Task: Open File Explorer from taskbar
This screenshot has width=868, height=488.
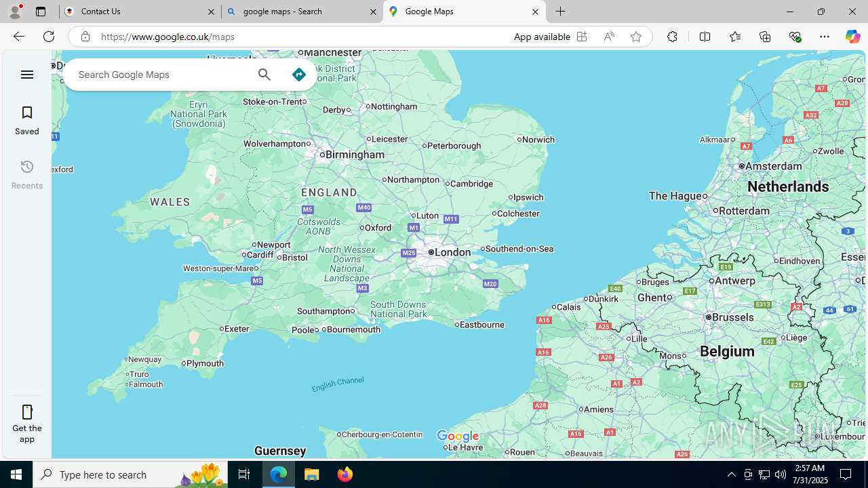Action: (x=312, y=474)
